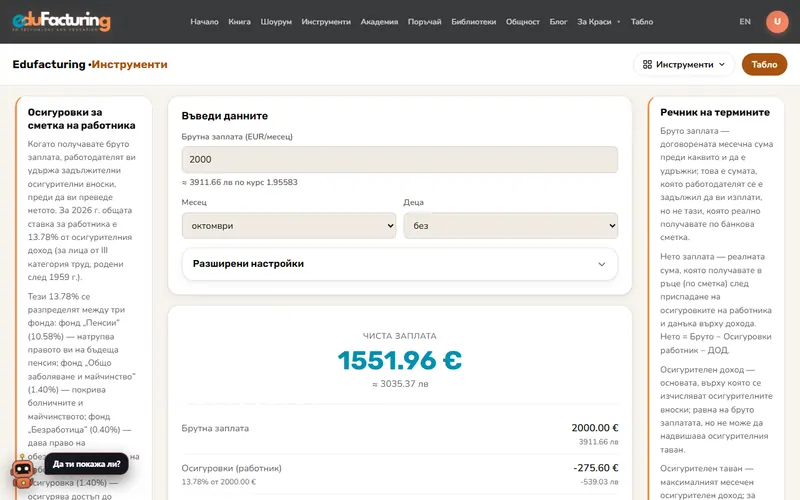Open the Начало menu item
The width and height of the screenshot is (800, 500).
tap(204, 21)
